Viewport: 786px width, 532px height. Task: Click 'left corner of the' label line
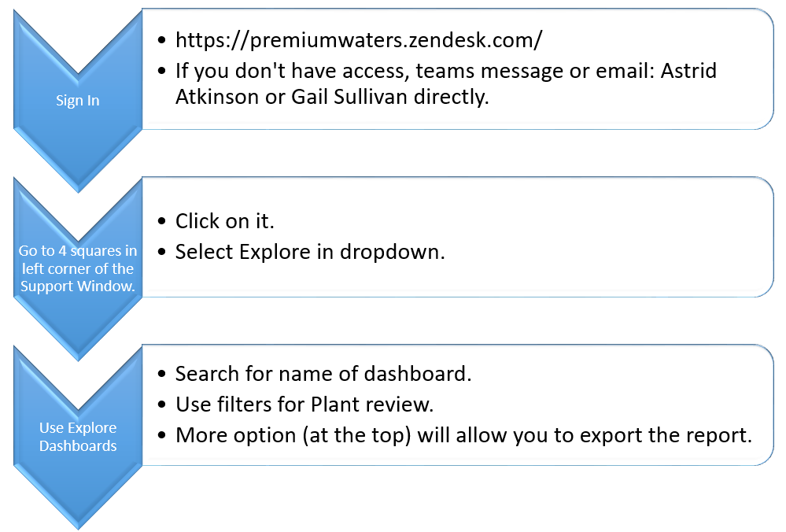click(x=78, y=269)
